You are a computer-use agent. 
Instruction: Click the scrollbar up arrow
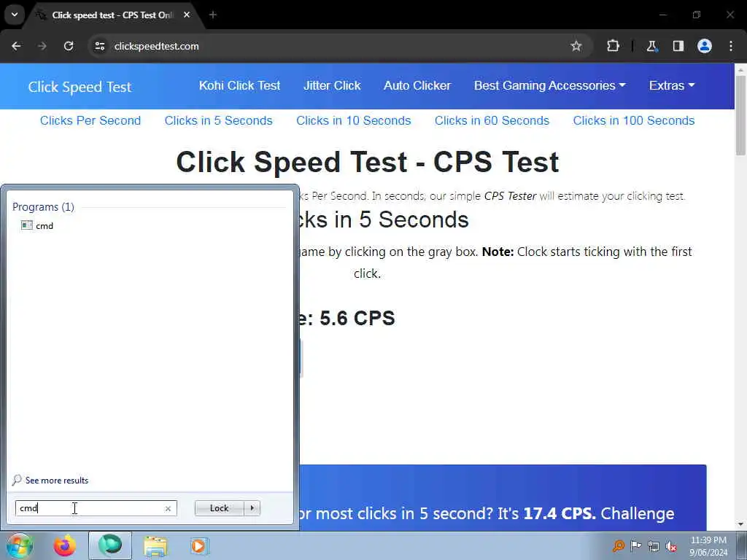pyautogui.click(x=740, y=69)
